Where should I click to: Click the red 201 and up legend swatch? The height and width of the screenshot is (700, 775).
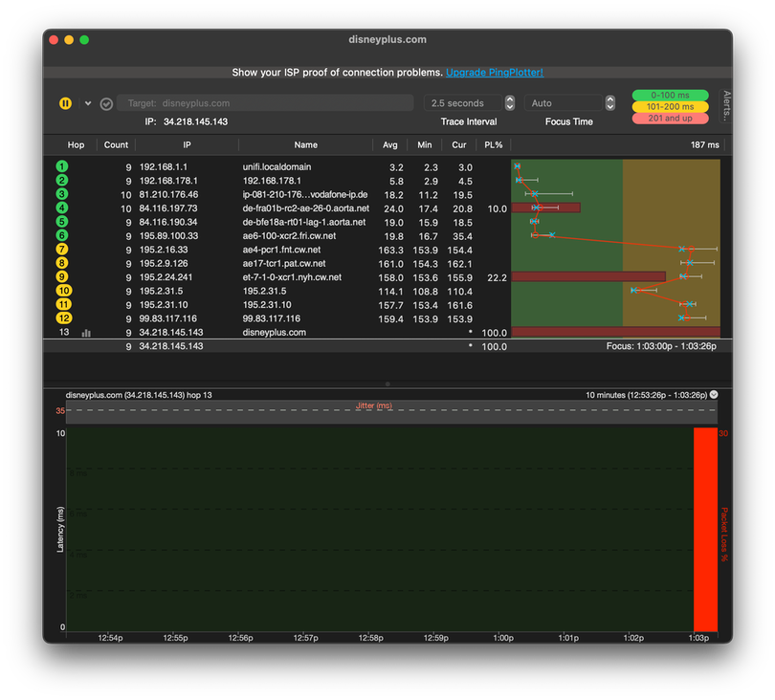pyautogui.click(x=670, y=118)
